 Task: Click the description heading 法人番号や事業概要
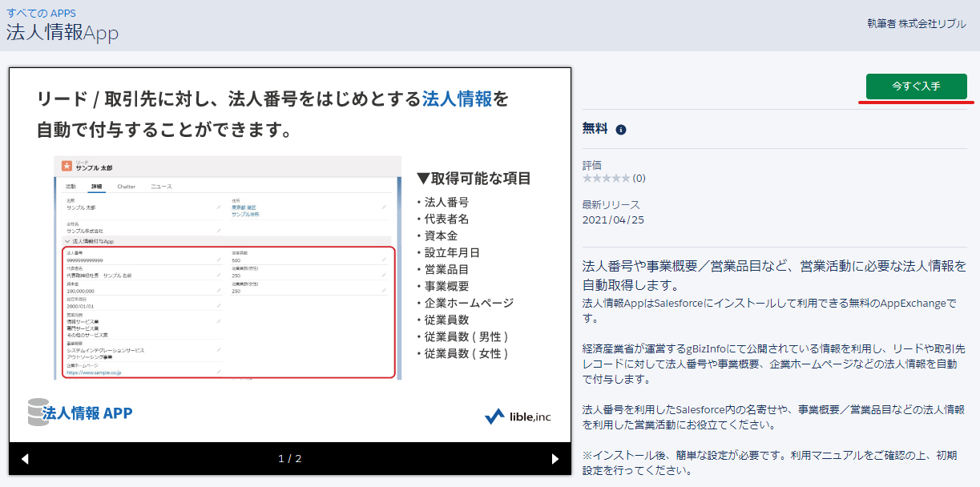click(774, 275)
